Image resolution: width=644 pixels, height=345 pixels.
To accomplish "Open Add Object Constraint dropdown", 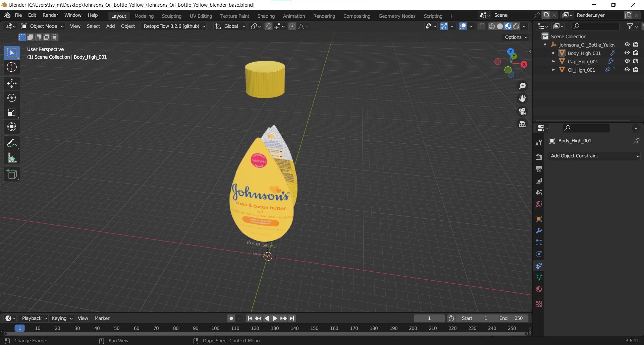I will pos(594,156).
